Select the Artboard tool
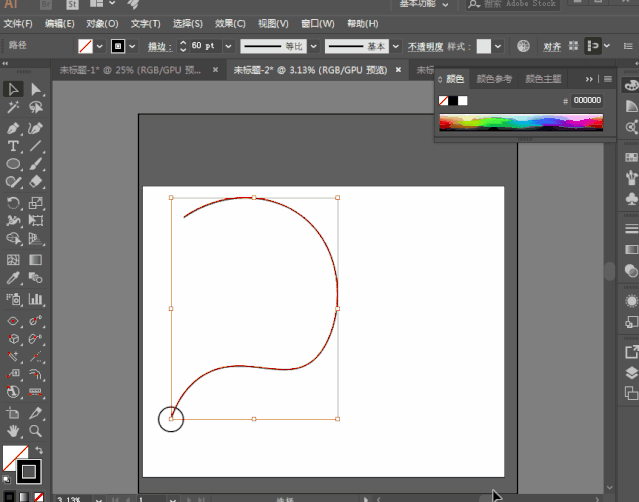This screenshot has width=639, height=502. coord(13,413)
